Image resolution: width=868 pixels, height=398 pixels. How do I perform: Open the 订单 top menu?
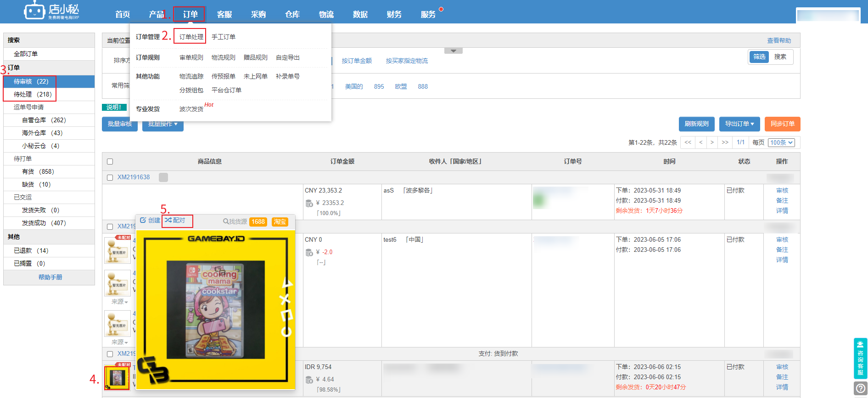click(190, 14)
